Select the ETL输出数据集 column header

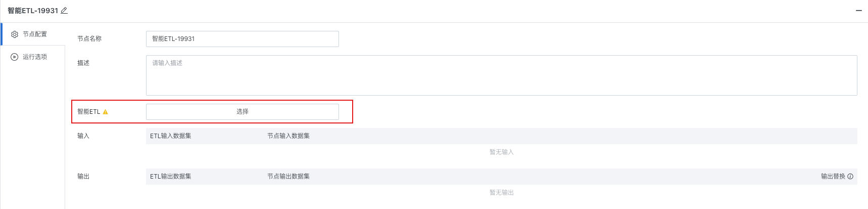pyautogui.click(x=171, y=177)
